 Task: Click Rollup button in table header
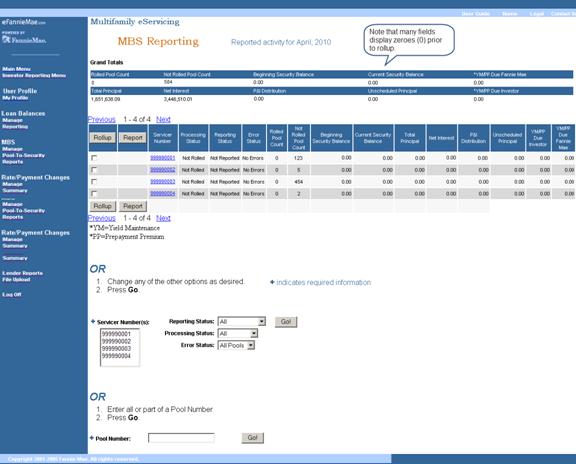[x=102, y=138]
